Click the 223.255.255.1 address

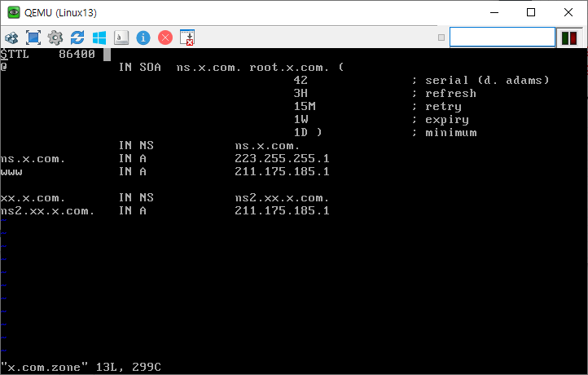click(x=282, y=158)
